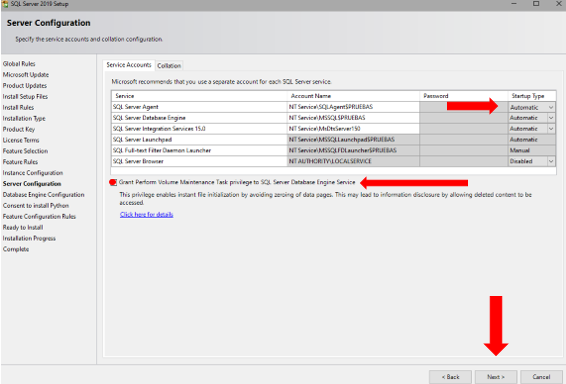Click Feature Selection step

pos(25,151)
